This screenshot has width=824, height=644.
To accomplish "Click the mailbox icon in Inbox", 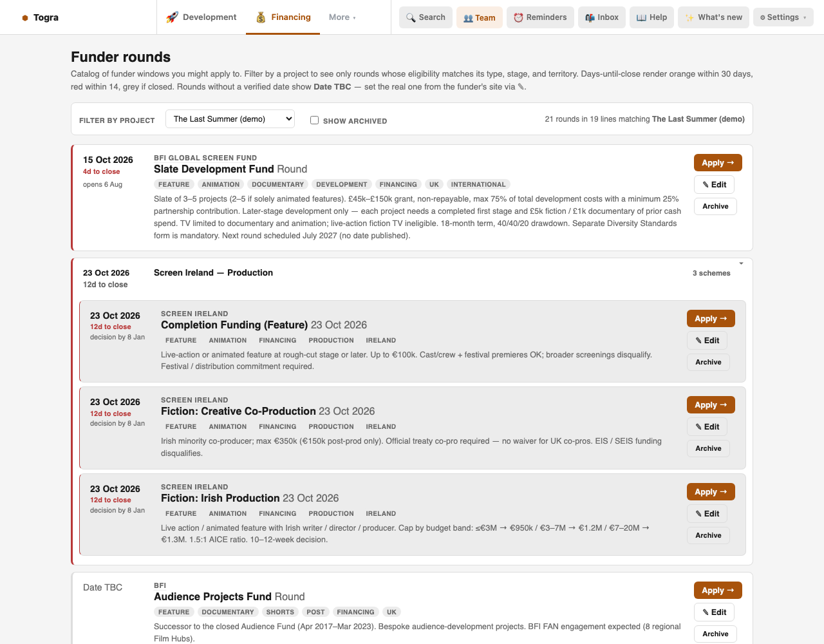I will (590, 17).
